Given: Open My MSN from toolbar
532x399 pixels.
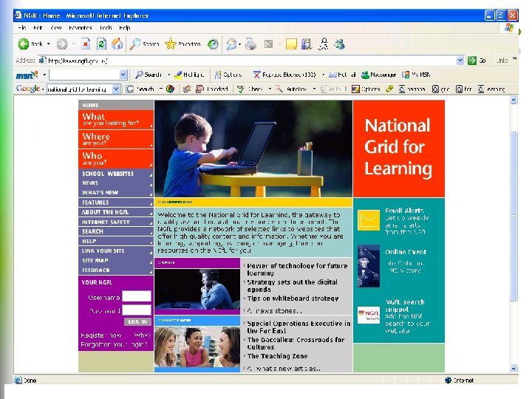Looking at the screenshot, I should point(416,75).
